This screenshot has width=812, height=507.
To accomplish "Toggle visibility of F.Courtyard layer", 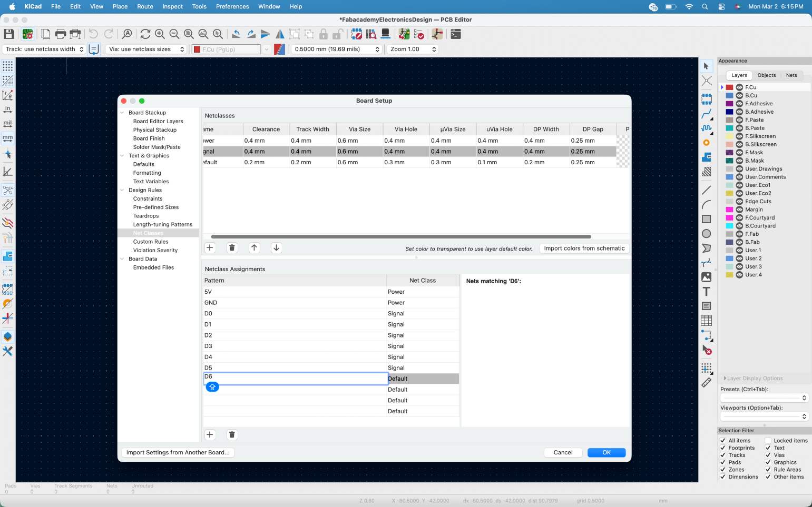I will point(739,218).
